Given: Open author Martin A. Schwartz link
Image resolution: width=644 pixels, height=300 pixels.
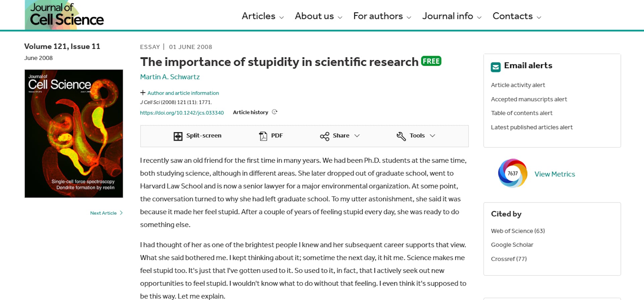Looking at the screenshot, I should pyautogui.click(x=170, y=77).
